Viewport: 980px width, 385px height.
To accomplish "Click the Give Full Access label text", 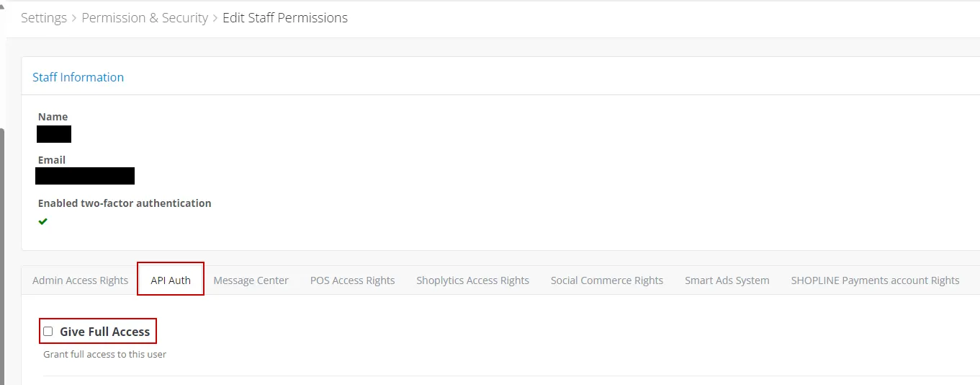I will [104, 332].
